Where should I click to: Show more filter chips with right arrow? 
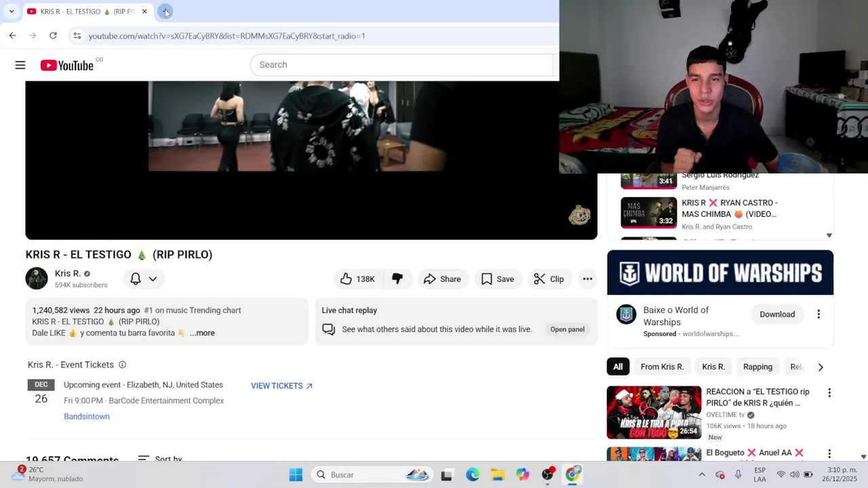tap(821, 367)
